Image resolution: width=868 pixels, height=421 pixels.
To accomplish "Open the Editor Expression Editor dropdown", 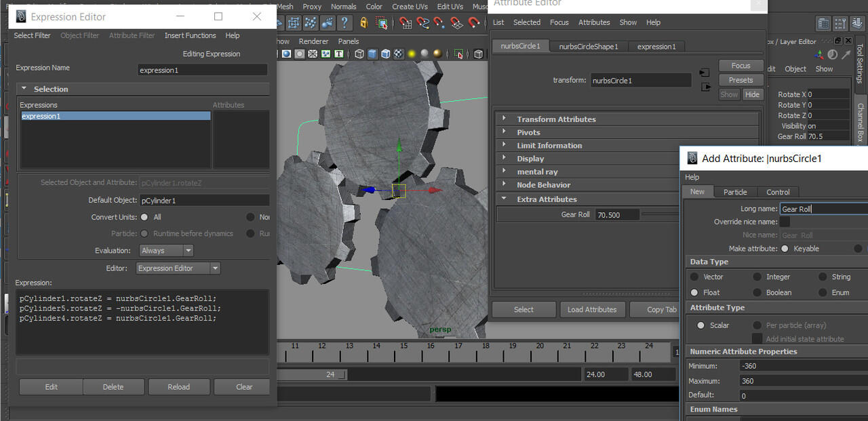I will pyautogui.click(x=178, y=268).
